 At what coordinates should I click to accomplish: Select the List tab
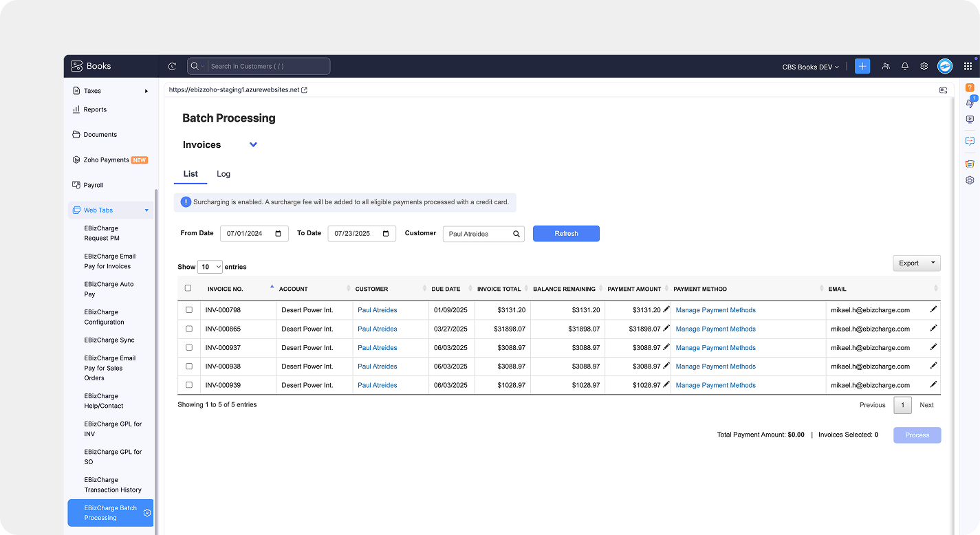click(x=190, y=174)
